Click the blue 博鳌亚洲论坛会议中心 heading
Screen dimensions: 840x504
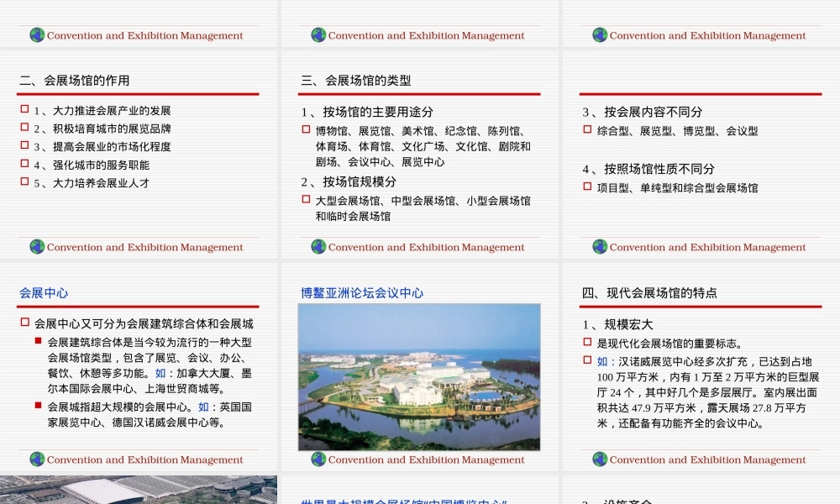(x=362, y=293)
